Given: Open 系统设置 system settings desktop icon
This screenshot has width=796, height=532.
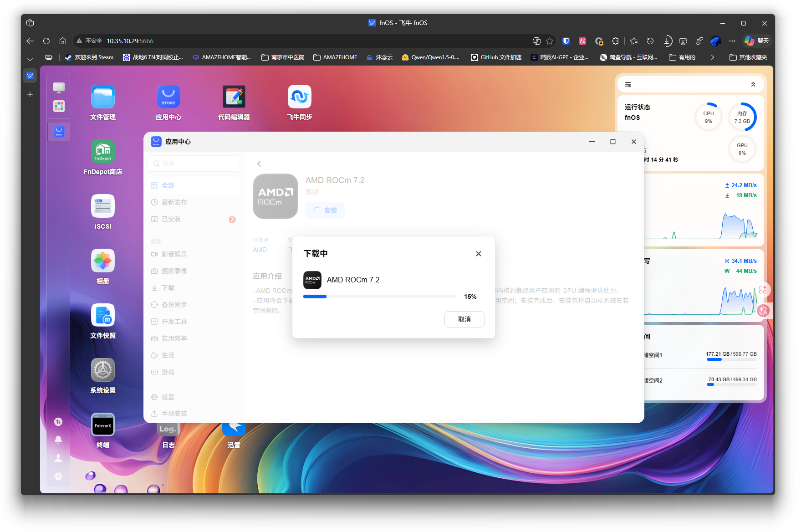Looking at the screenshot, I should [103, 370].
